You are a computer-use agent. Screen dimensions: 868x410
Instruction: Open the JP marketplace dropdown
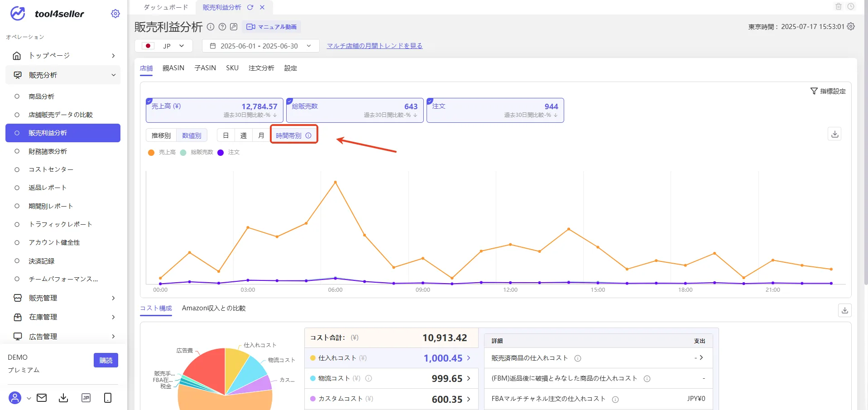164,46
